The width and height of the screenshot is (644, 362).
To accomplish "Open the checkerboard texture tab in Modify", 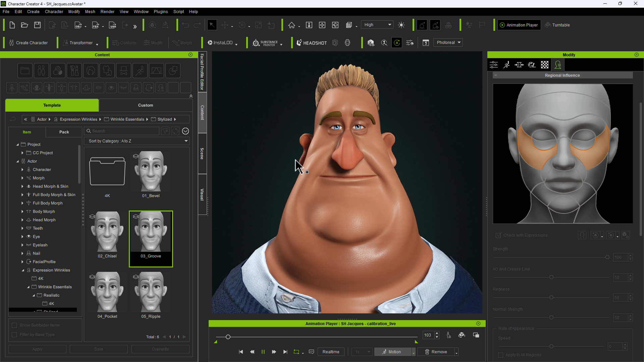I will pos(545,65).
